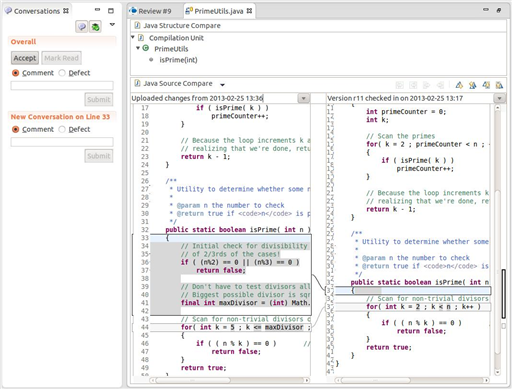
Task: Select the isPrime(int) method node
Action: (x=178, y=60)
